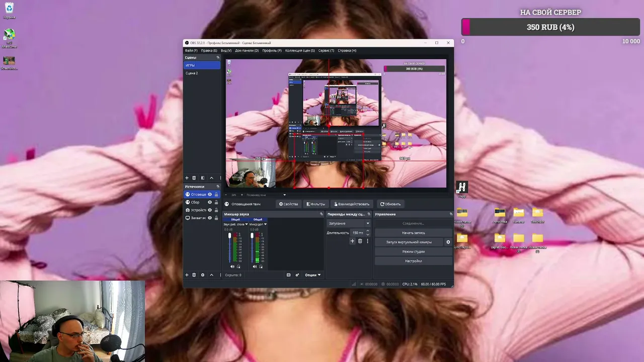The width and height of the screenshot is (644, 362).
Task: Mute the Desktop Audio speaker icon
Action: tap(232, 266)
